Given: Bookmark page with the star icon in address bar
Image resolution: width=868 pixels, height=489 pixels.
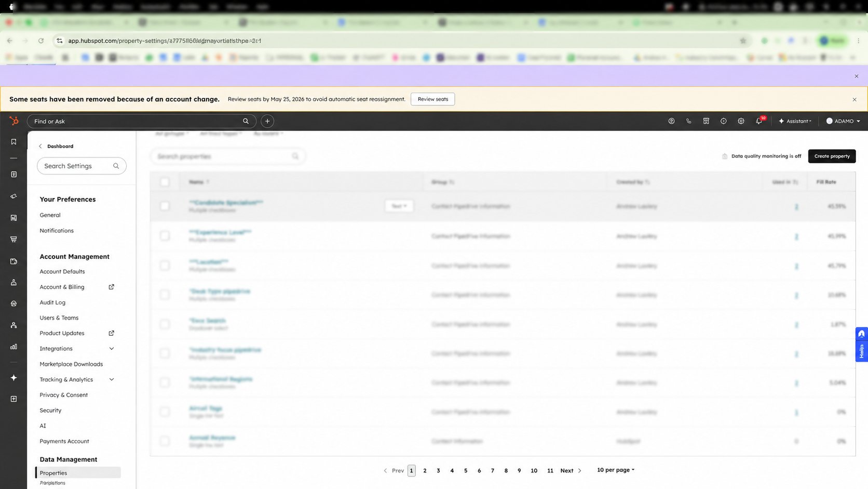Looking at the screenshot, I should tap(743, 41).
